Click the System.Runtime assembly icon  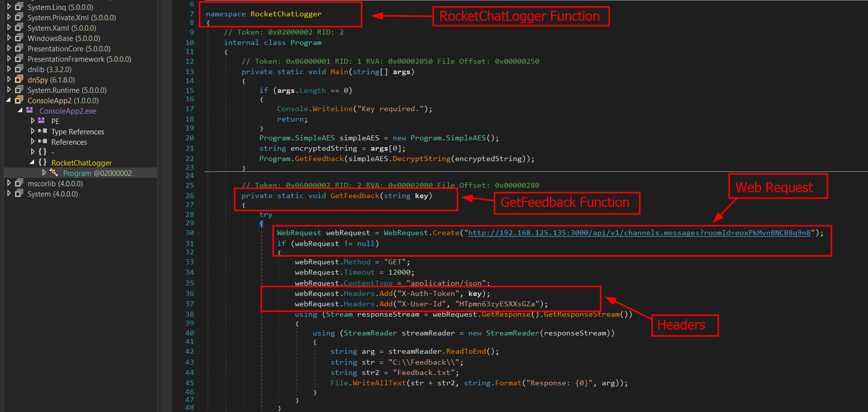(19, 89)
